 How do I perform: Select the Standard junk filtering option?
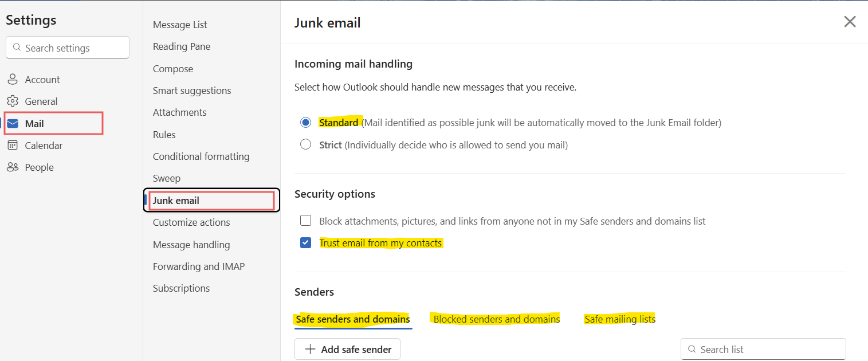coord(306,122)
